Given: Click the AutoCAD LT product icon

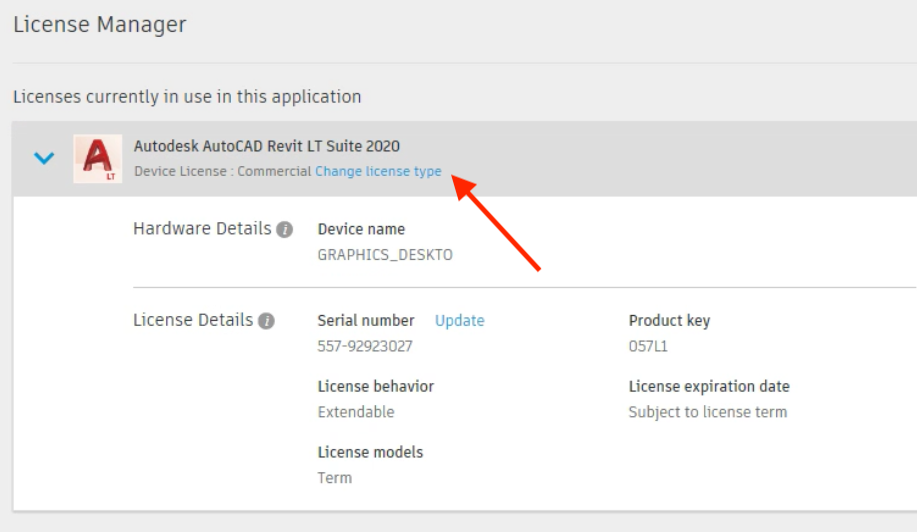Looking at the screenshot, I should pyautogui.click(x=98, y=158).
